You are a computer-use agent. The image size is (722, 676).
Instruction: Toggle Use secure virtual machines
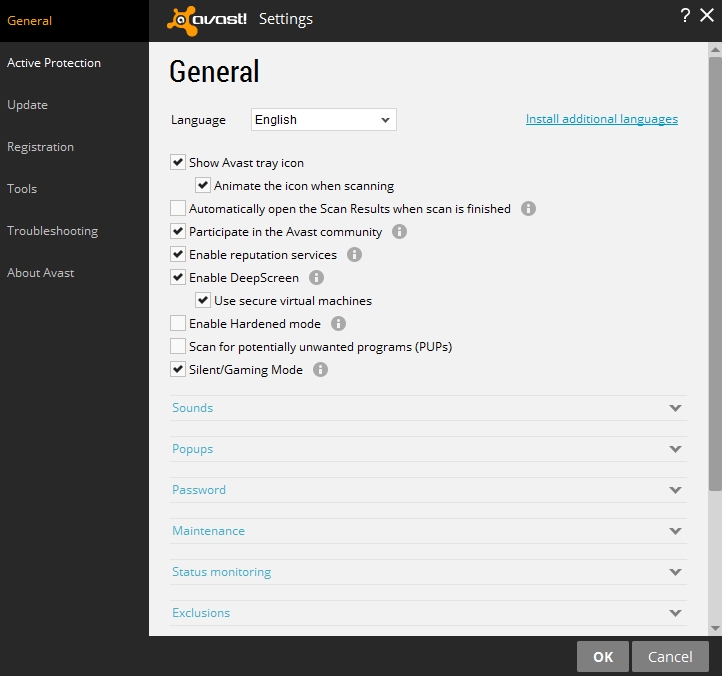203,300
